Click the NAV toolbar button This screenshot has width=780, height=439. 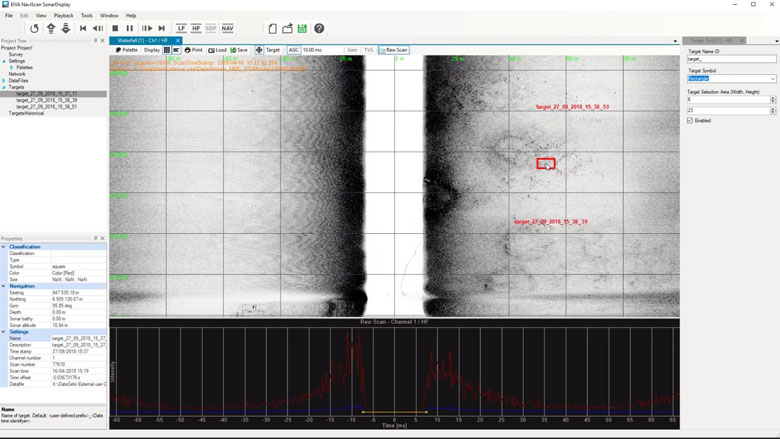[227, 29]
